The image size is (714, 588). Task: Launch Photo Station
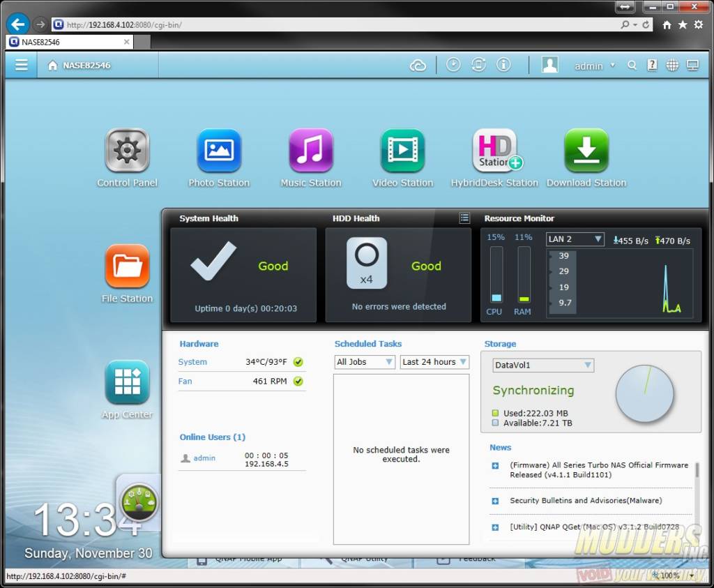(219, 150)
